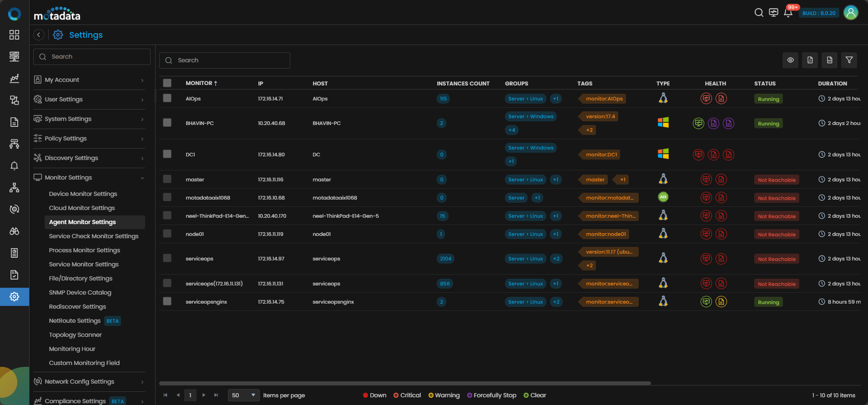
Task: Expand System Settings section
Action: pyautogui.click(x=89, y=119)
